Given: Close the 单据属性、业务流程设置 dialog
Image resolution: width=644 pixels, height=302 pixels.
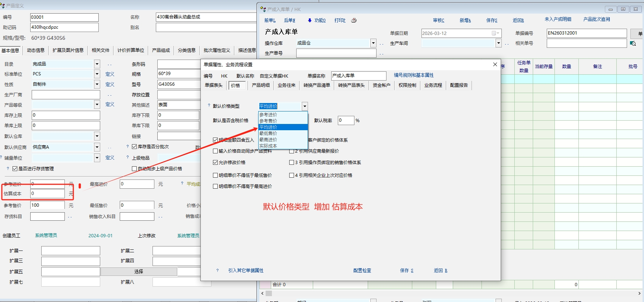Looking at the screenshot, I should coord(495,64).
